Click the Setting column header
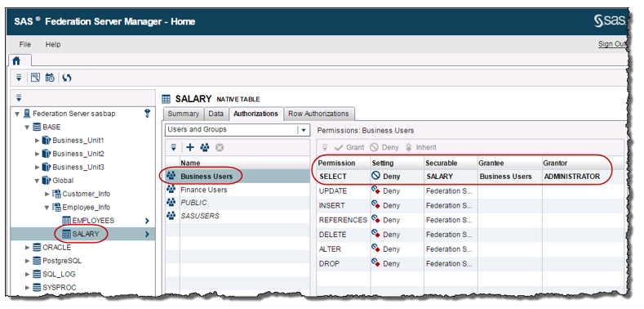The height and width of the screenshot is (309, 644). 398,163
